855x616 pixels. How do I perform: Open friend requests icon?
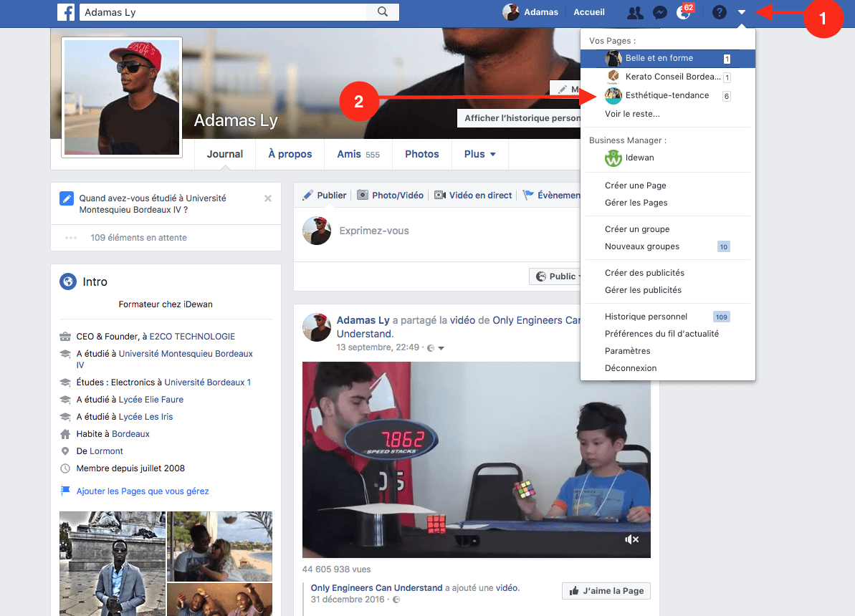click(x=634, y=12)
